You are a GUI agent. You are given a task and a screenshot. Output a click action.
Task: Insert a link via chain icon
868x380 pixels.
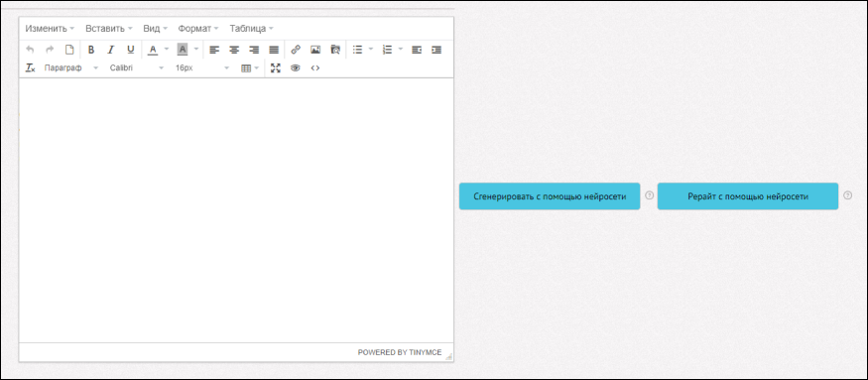(x=296, y=50)
